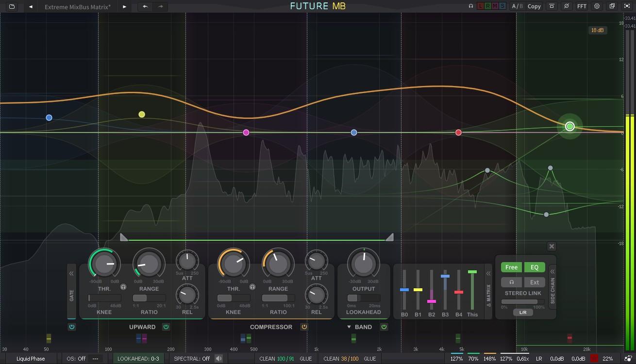The image size is (636, 364).
Task: Toggle the M mid-channel button
Action: click(495, 6)
